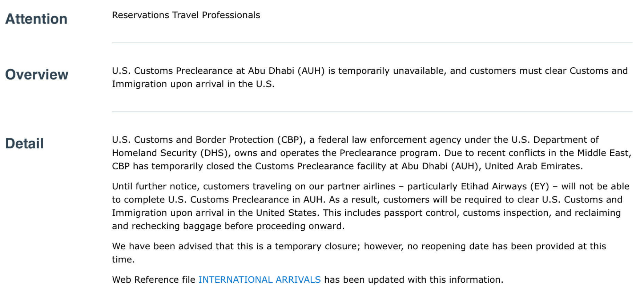
Task: Click "rechecking baggage before proceeding onward" text
Action: click(x=238, y=226)
